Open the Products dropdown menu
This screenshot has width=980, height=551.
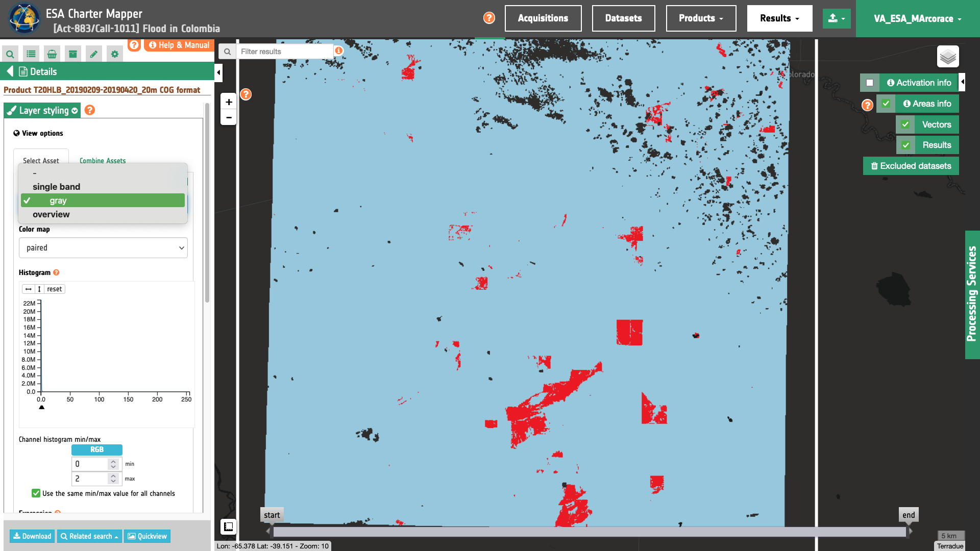click(x=701, y=18)
